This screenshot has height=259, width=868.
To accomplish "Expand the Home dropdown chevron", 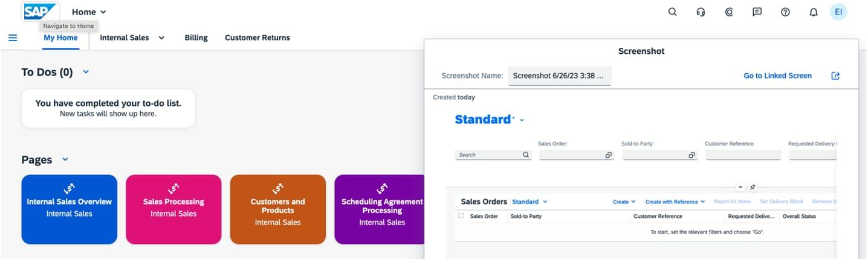I will tap(103, 12).
